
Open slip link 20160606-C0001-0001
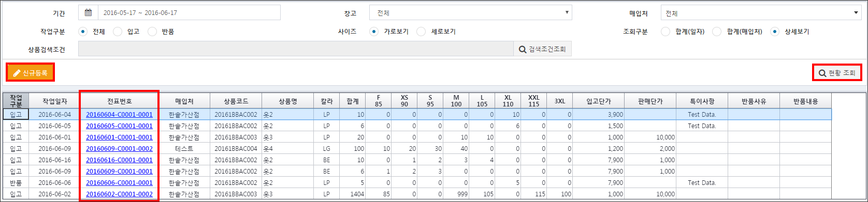119,182
